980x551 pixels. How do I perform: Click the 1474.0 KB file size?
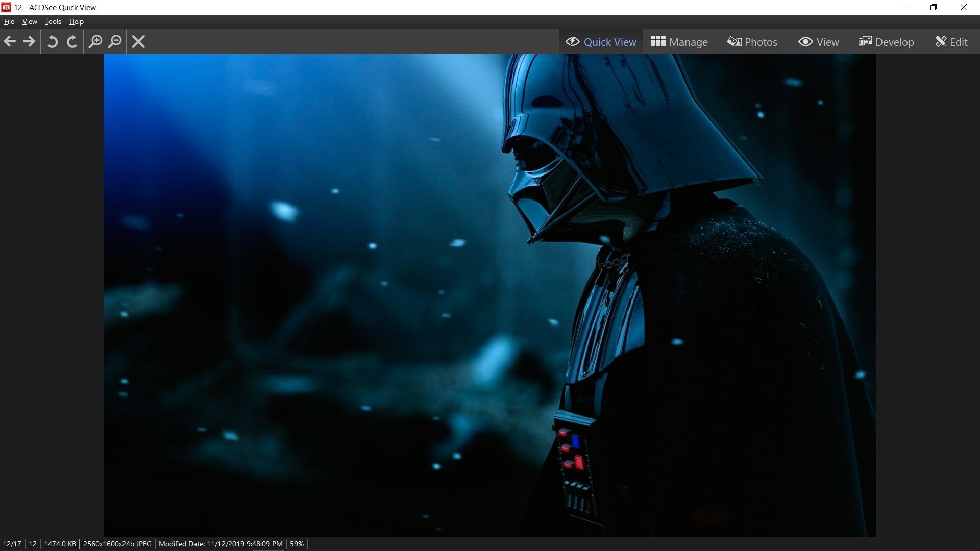60,544
